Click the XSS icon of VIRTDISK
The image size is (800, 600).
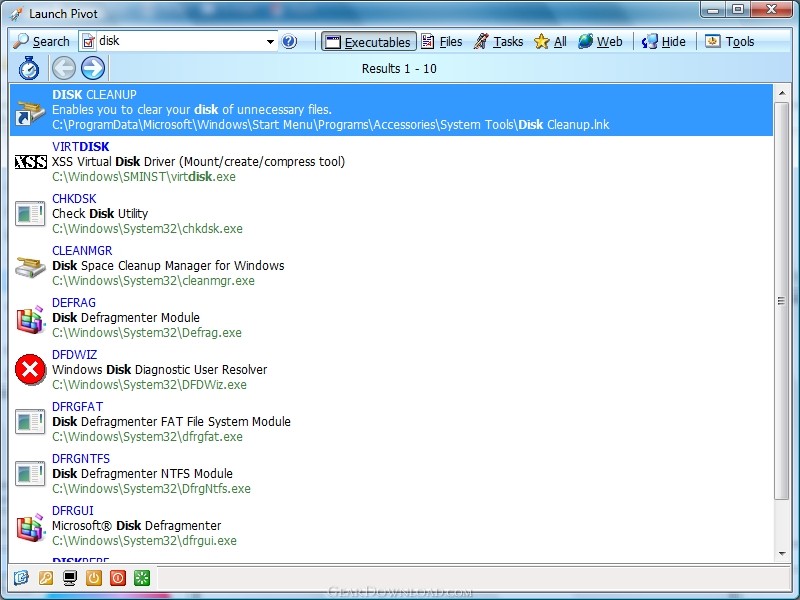[x=31, y=162]
